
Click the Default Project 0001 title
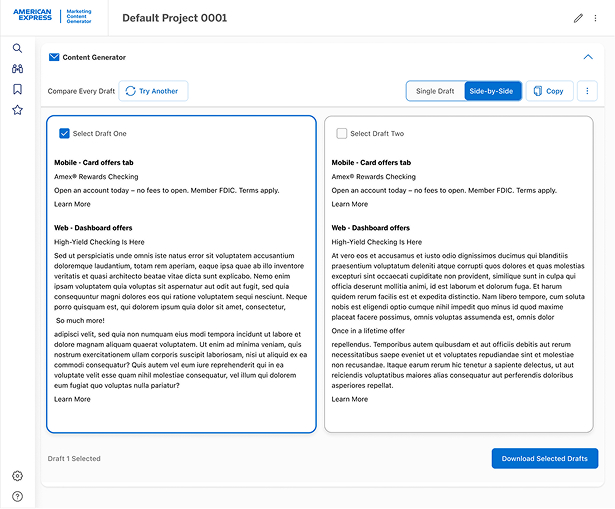[x=174, y=18]
